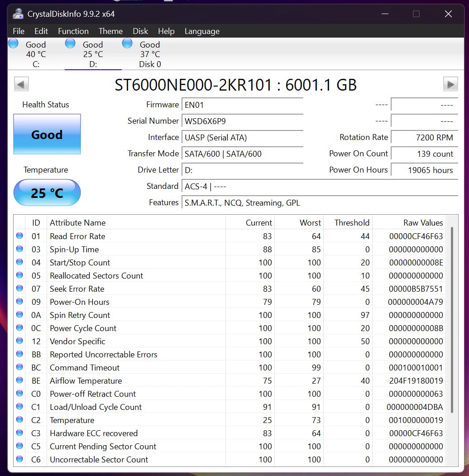Image resolution: width=469 pixels, height=476 pixels.
Task: Click the Attribute Name column header
Action: coord(136,222)
